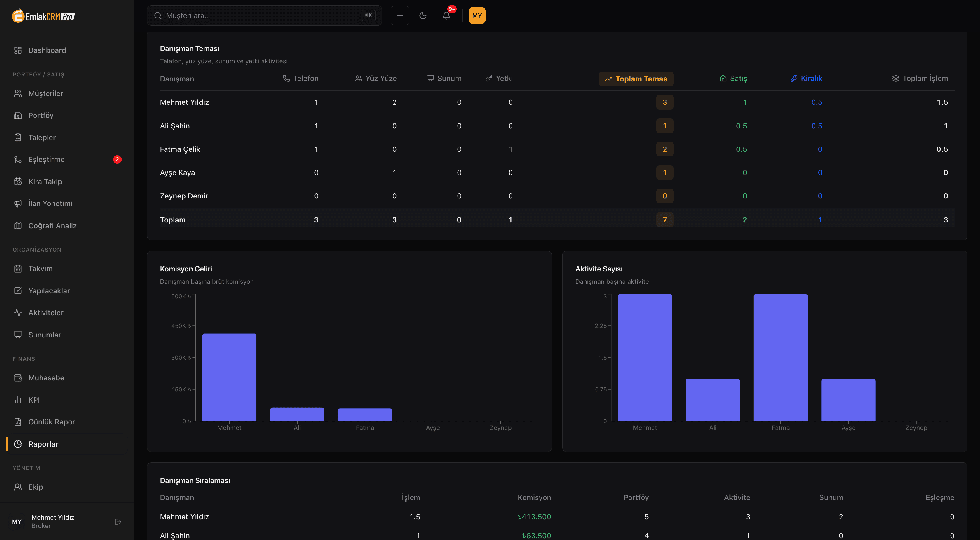Focus the Müşteri ara search field
The width and height of the screenshot is (980, 540).
265,15
